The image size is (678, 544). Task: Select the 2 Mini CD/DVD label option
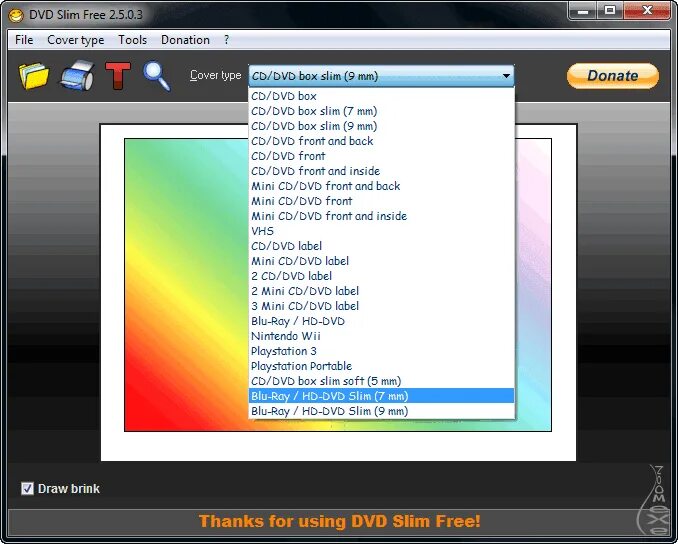381,291
